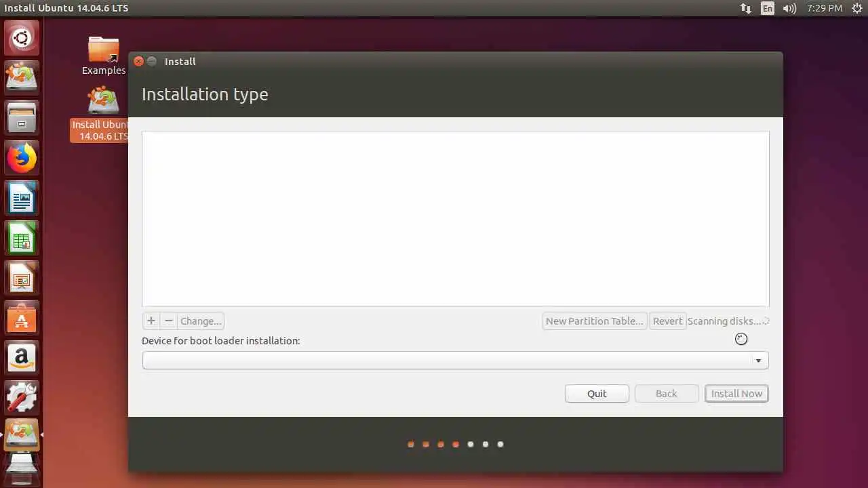The width and height of the screenshot is (868, 488).
Task: Open the system power gear menu
Action: (857, 8)
